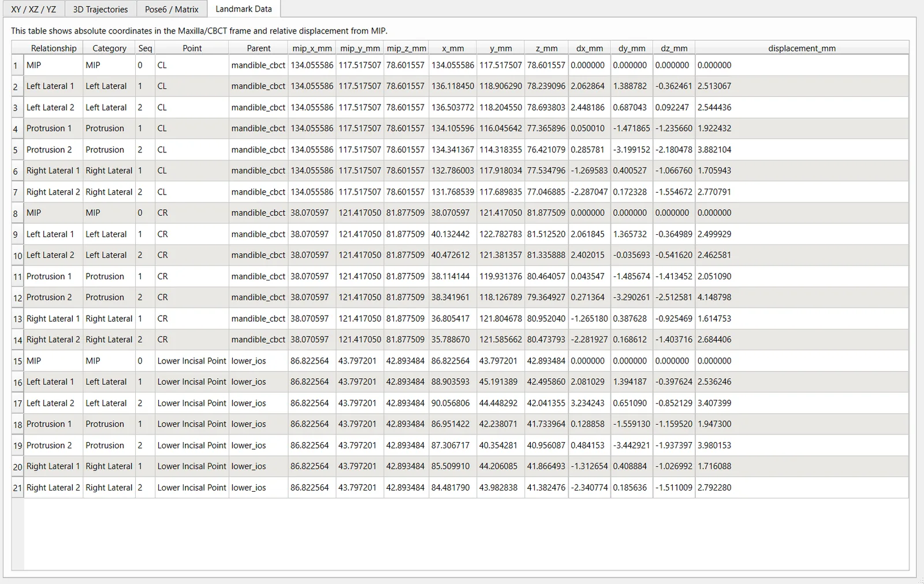Sort by the displacement_mm column header
Viewport: 924px width, 584px height.
point(802,48)
